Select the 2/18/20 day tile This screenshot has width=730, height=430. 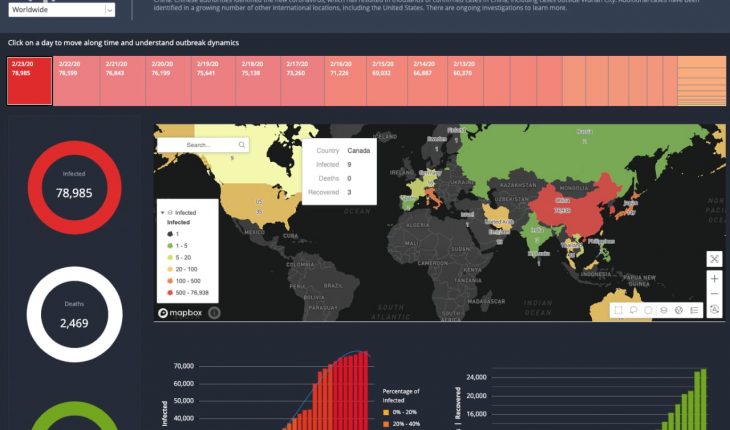click(258, 81)
